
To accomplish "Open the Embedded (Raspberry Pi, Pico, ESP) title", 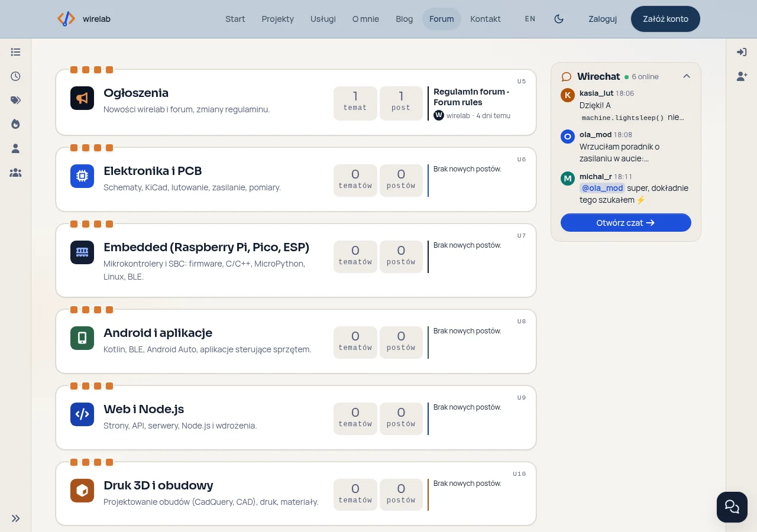I will [206, 247].
